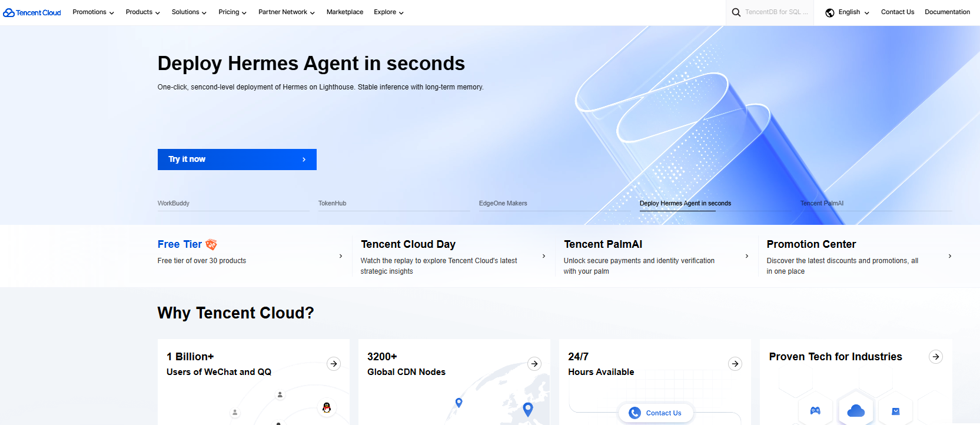Open the Promotion Center heading

click(x=811, y=244)
